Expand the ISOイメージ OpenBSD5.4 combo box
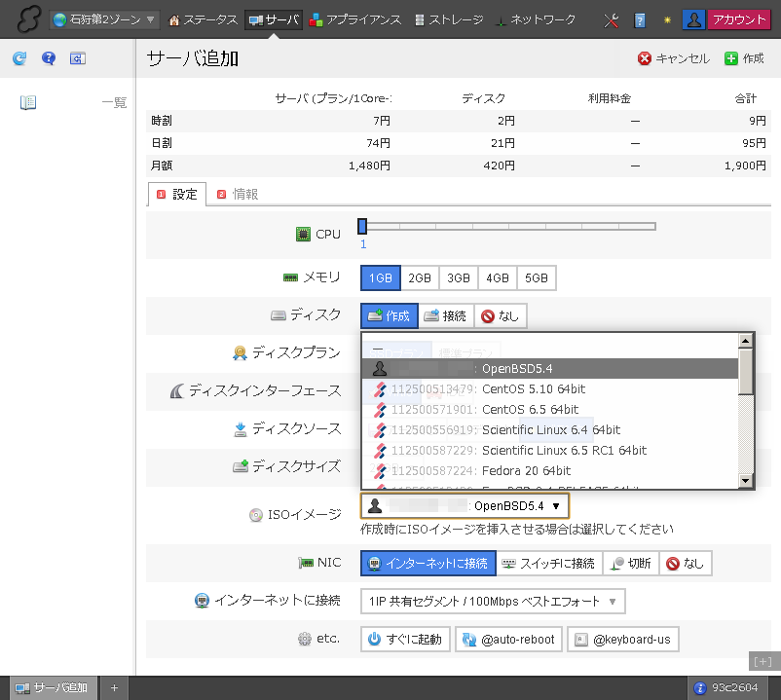Image resolution: width=781 pixels, height=700 pixels. (465, 506)
